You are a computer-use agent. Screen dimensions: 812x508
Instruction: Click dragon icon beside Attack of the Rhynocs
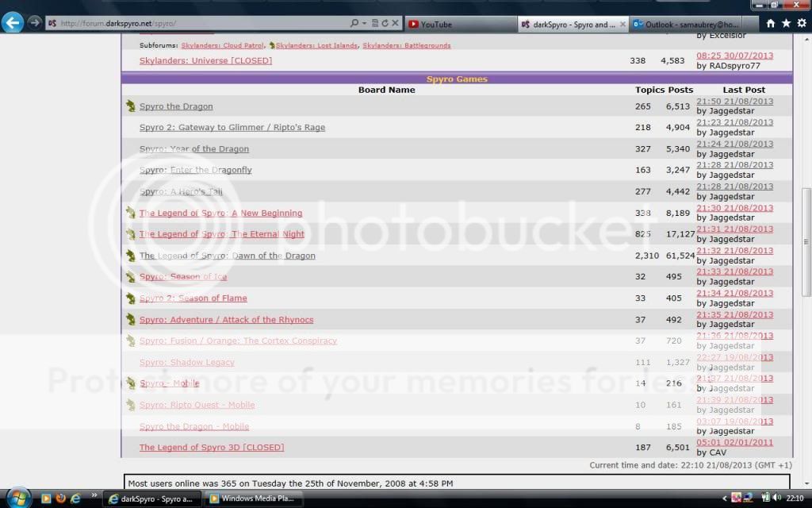click(x=131, y=319)
